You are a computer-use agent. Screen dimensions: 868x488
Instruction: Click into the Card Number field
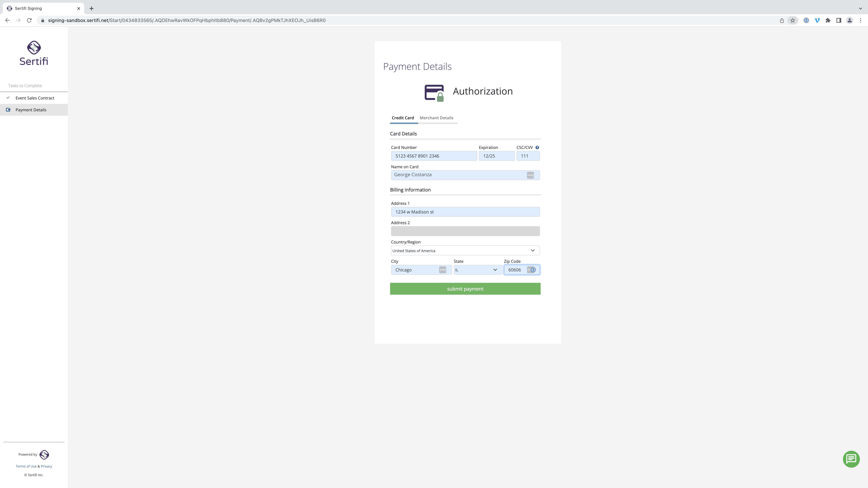[x=434, y=156]
